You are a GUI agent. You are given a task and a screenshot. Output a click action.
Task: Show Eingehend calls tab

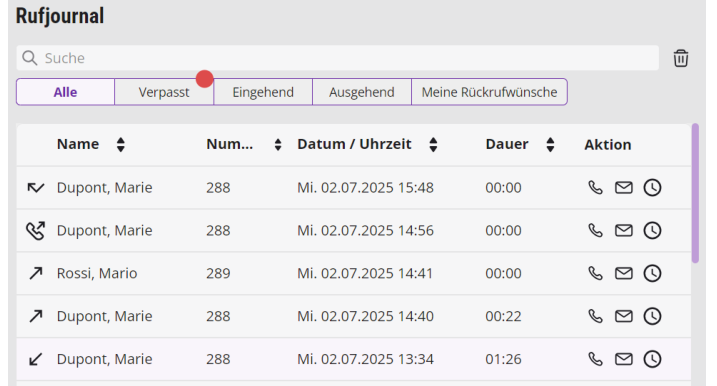pos(263,92)
